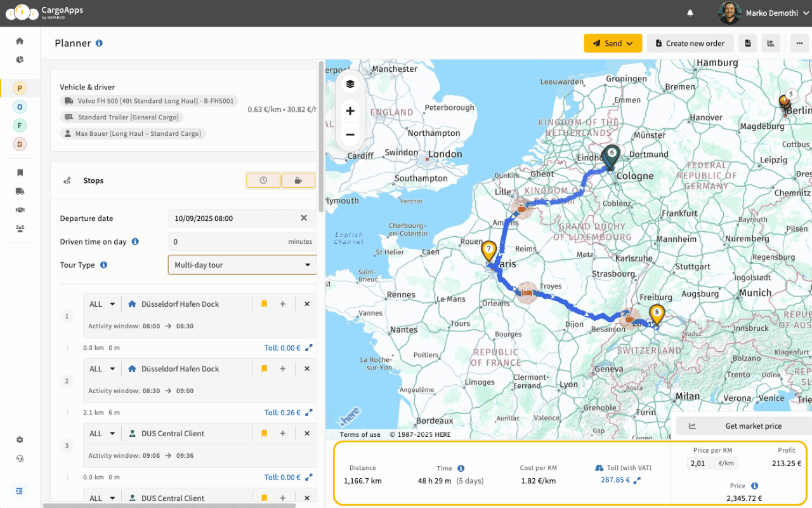Click the departure date input field
Image resolution: width=812 pixels, height=508 pixels.
click(235, 218)
